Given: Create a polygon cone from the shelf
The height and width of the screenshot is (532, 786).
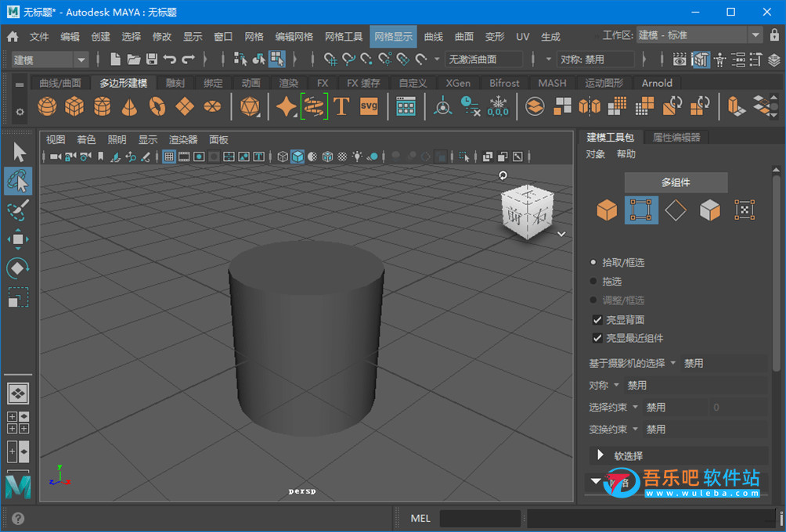Looking at the screenshot, I should tap(129, 106).
